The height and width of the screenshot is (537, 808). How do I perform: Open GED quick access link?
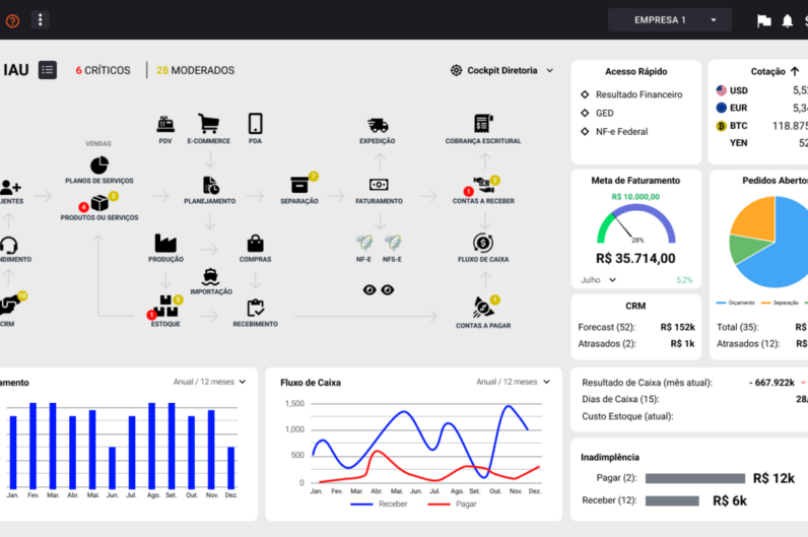(604, 113)
